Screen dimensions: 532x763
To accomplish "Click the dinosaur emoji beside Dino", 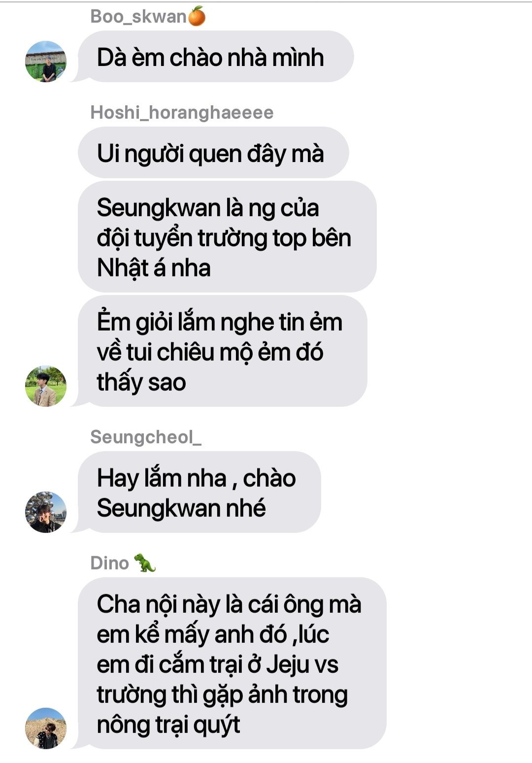I will pos(145,563).
